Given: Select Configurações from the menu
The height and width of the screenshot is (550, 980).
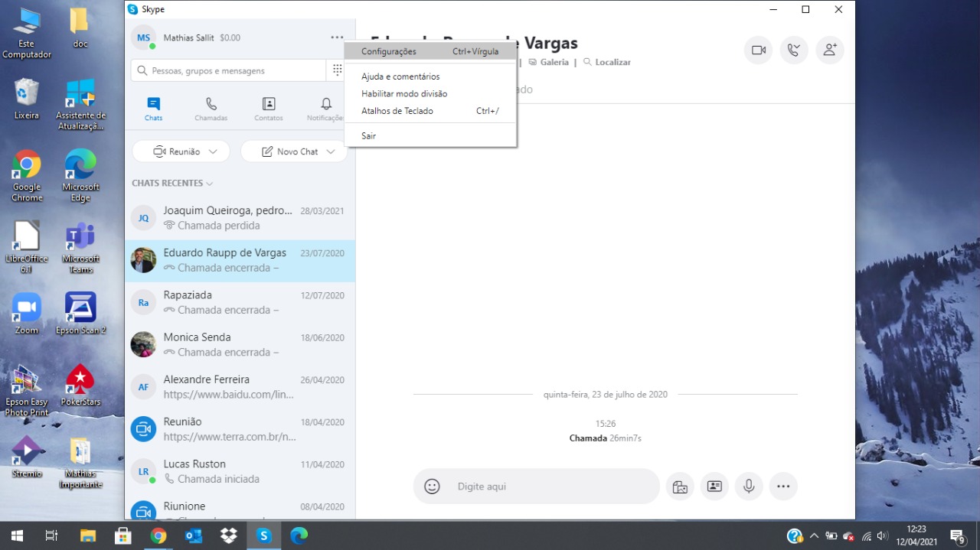Looking at the screenshot, I should point(388,51).
